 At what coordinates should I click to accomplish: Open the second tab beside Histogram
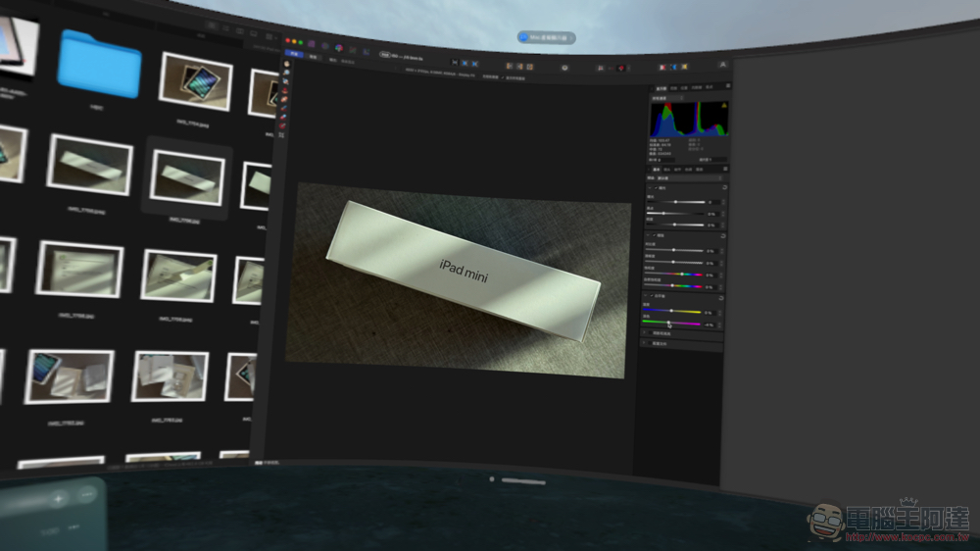pyautogui.click(x=674, y=88)
